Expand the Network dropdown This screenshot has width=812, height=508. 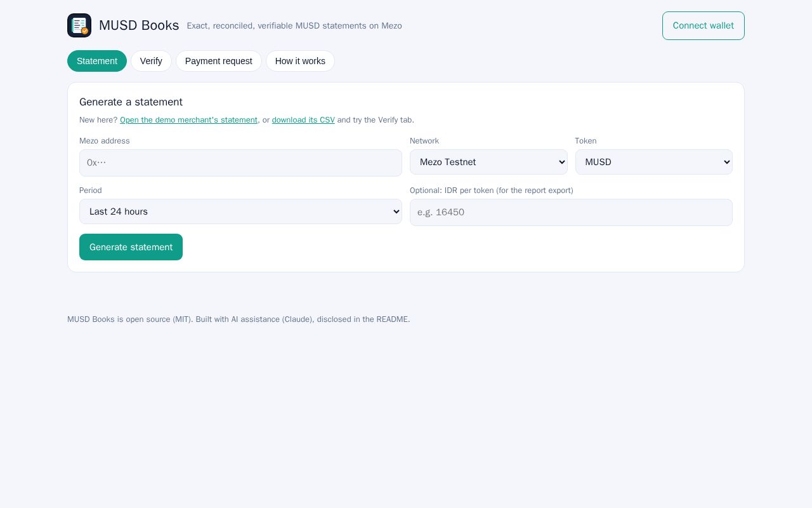(x=488, y=162)
